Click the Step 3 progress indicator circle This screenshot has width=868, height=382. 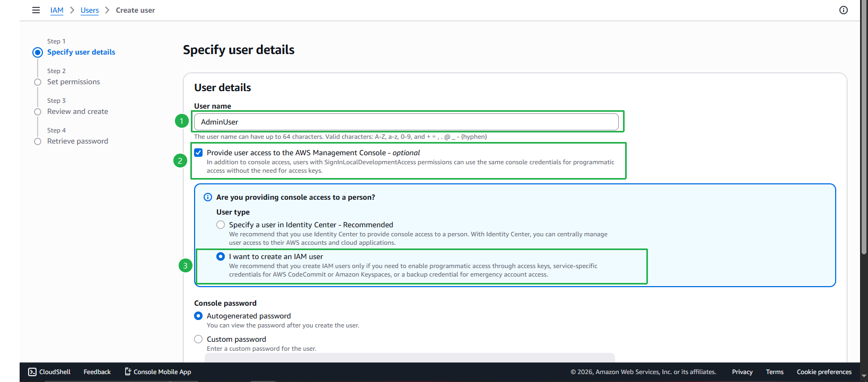tap(38, 112)
